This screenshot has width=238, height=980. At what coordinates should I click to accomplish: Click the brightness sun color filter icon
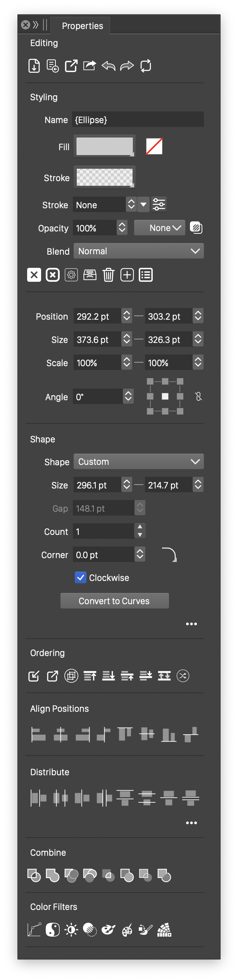[71, 929]
